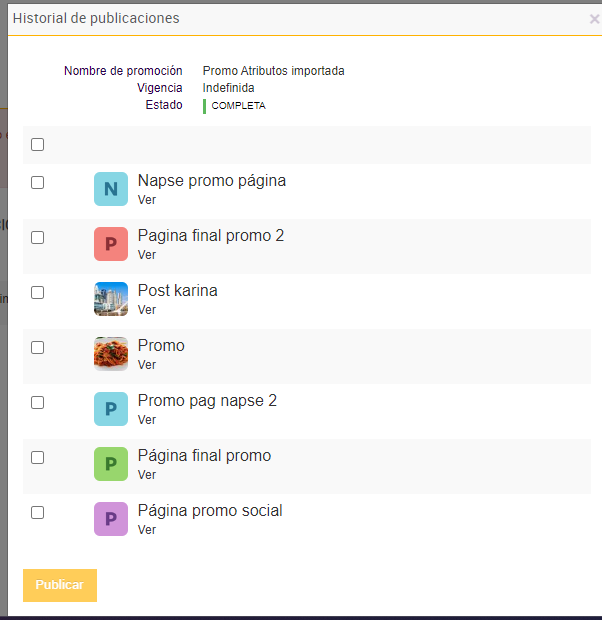Check the Página final promo checkbox
Image resolution: width=602 pixels, height=620 pixels.
37,458
